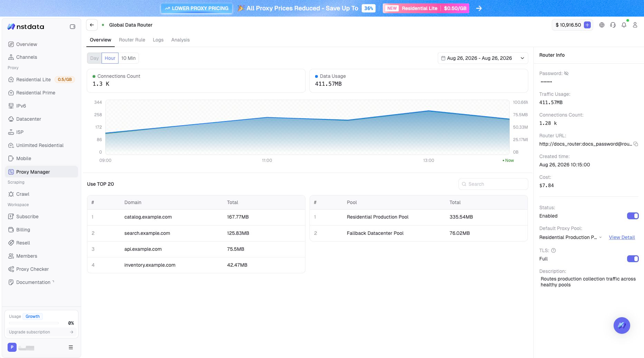644x358 pixels.
Task: Collapse the sidebar with the panel icon
Action: 73,27
